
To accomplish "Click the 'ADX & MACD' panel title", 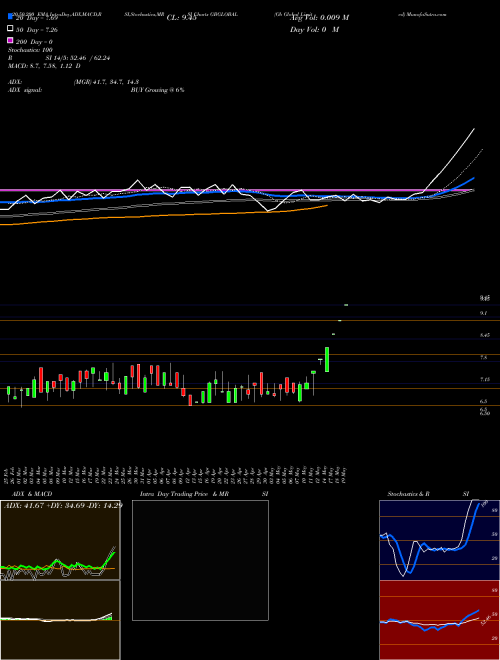I will pos(32,494).
